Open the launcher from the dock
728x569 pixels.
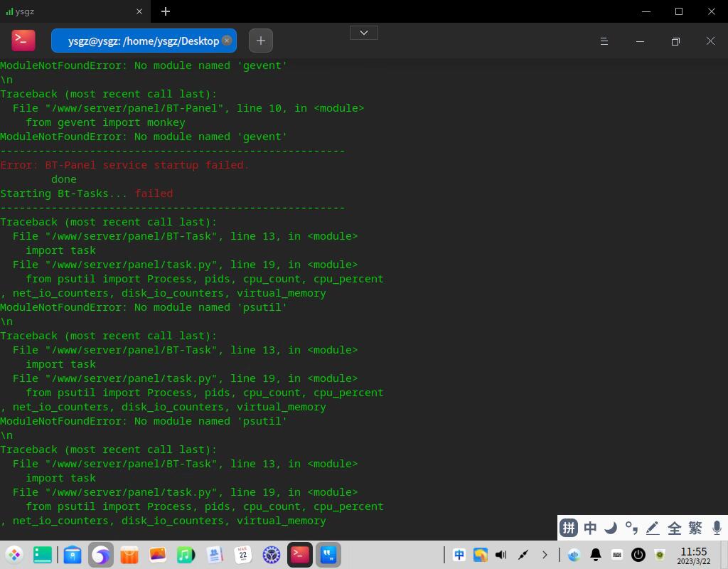pyautogui.click(x=15, y=555)
